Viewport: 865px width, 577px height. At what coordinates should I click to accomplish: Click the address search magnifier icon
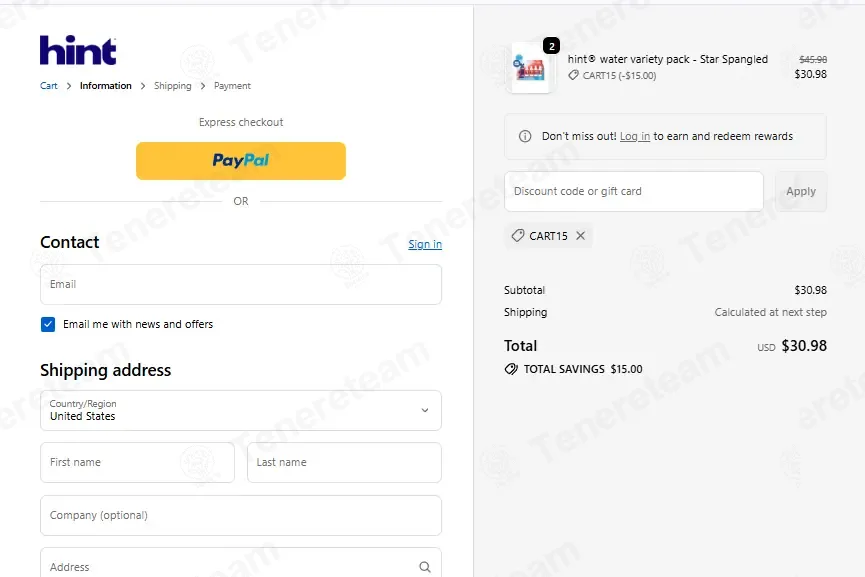[424, 567]
